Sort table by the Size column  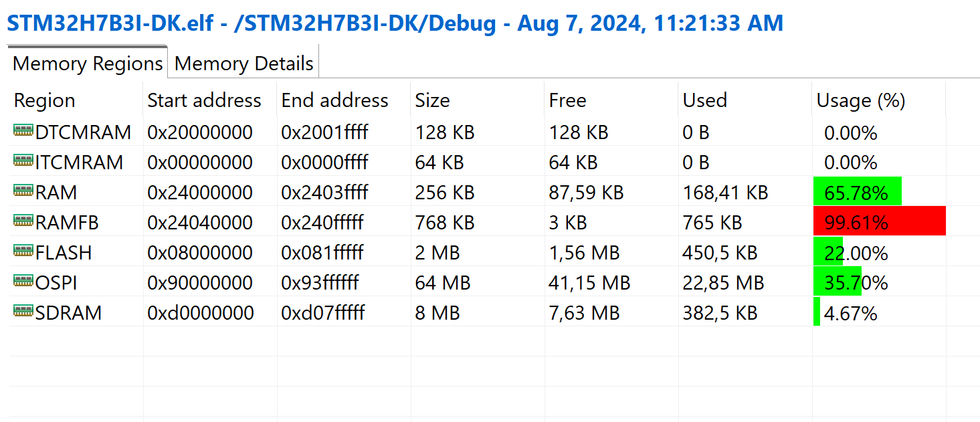tap(432, 100)
